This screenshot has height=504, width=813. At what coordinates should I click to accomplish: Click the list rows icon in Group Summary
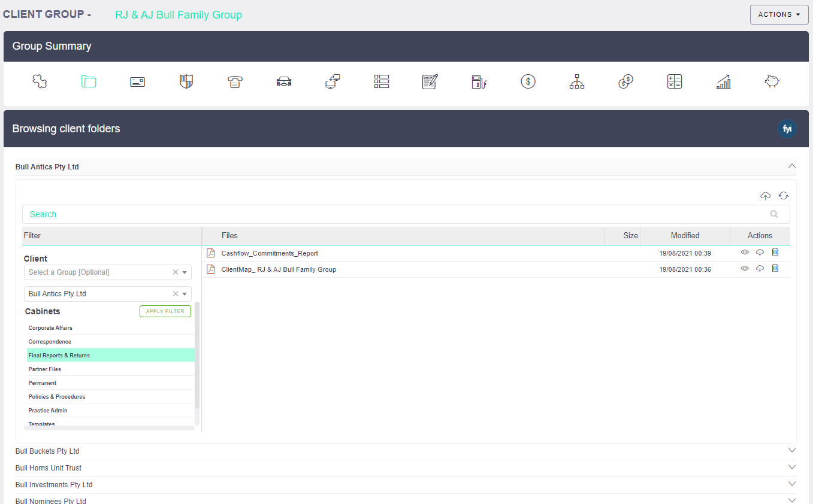click(x=382, y=81)
